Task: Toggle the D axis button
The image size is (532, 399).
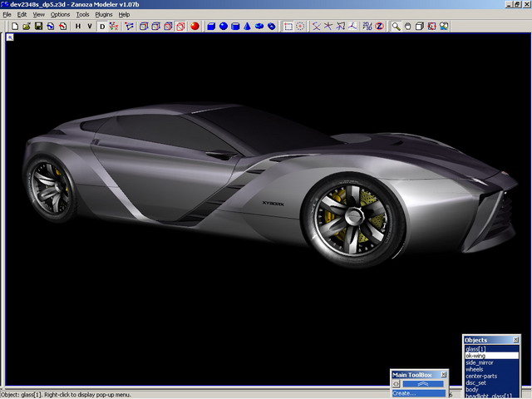Action: coord(103,26)
